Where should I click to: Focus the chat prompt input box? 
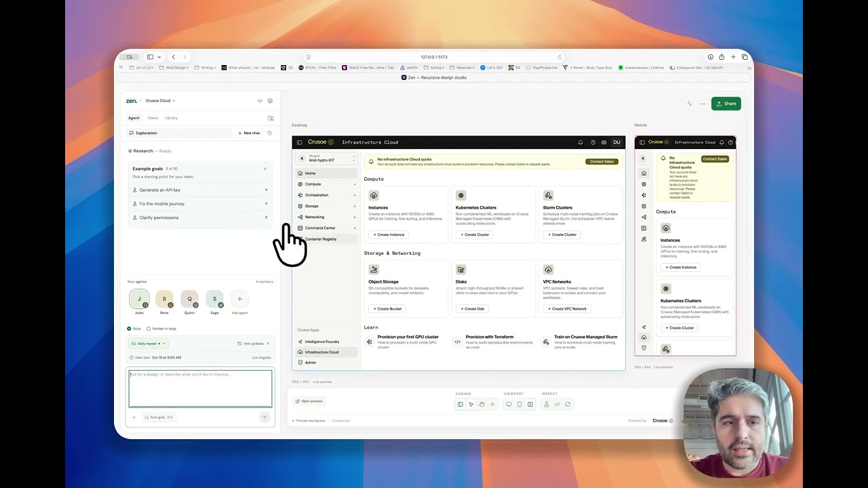click(201, 388)
